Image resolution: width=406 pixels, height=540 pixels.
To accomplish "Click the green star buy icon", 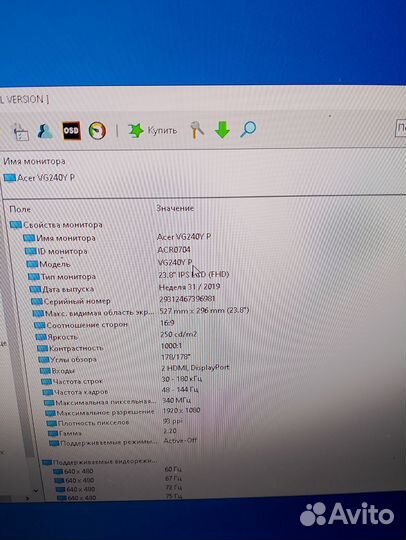I will click(x=136, y=131).
